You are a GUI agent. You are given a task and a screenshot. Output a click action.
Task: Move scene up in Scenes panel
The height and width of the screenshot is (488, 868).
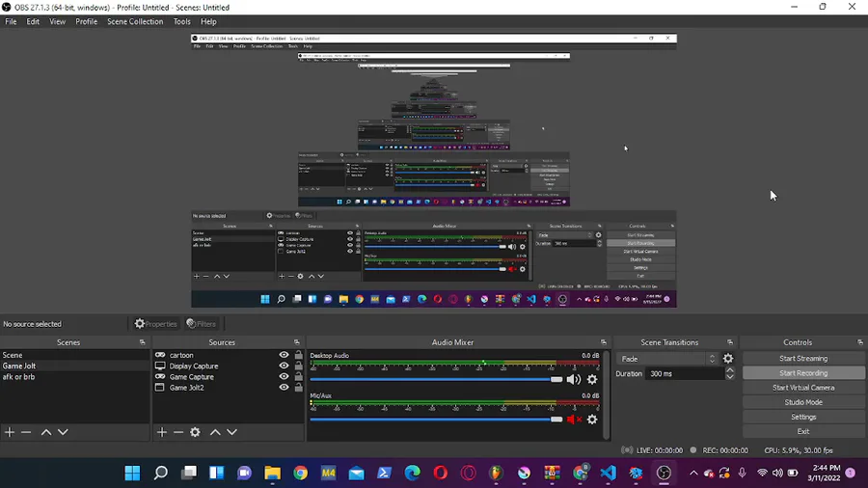pos(46,432)
